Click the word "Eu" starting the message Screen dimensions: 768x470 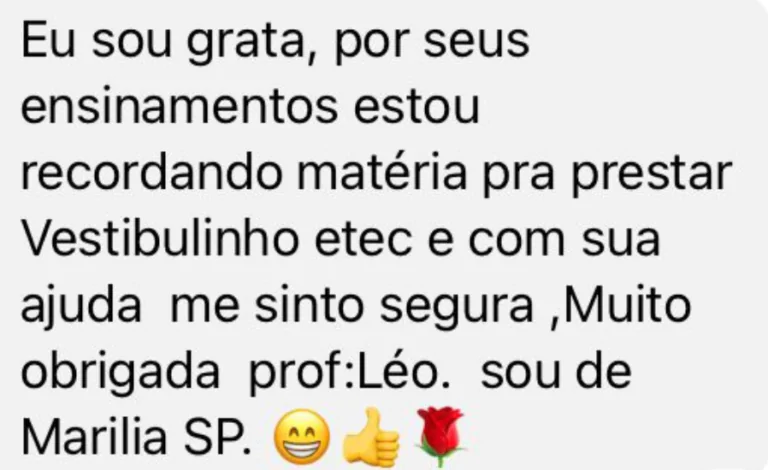(48, 40)
